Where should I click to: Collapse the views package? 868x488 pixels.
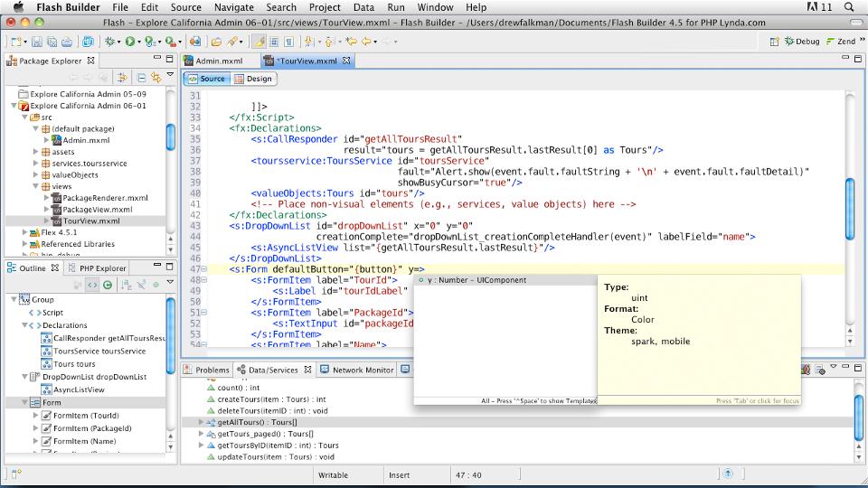[36, 186]
